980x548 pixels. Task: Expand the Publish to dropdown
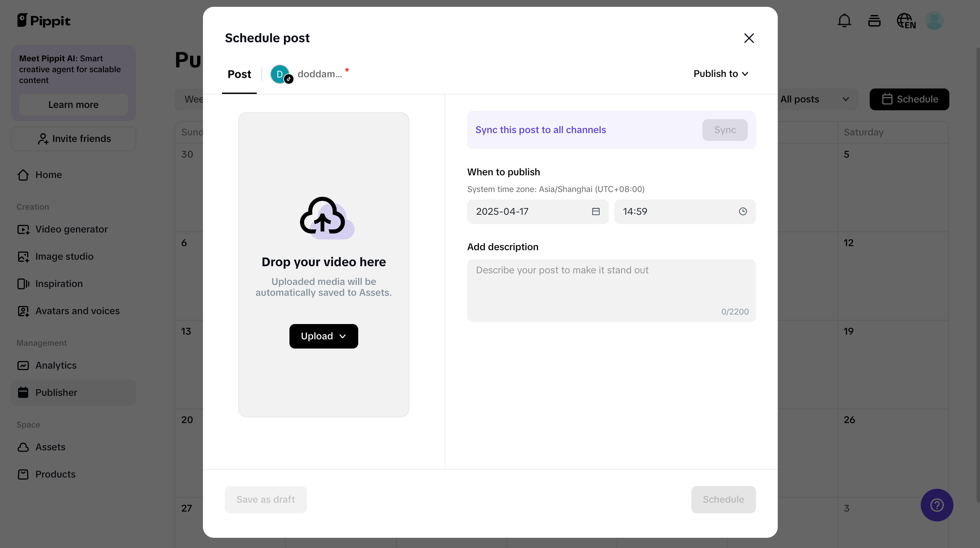tap(721, 74)
